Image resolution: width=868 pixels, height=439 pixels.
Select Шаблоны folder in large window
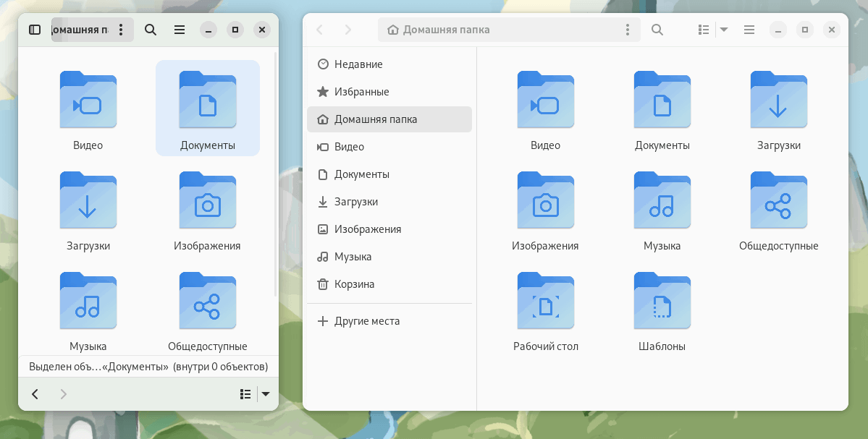pos(662,311)
